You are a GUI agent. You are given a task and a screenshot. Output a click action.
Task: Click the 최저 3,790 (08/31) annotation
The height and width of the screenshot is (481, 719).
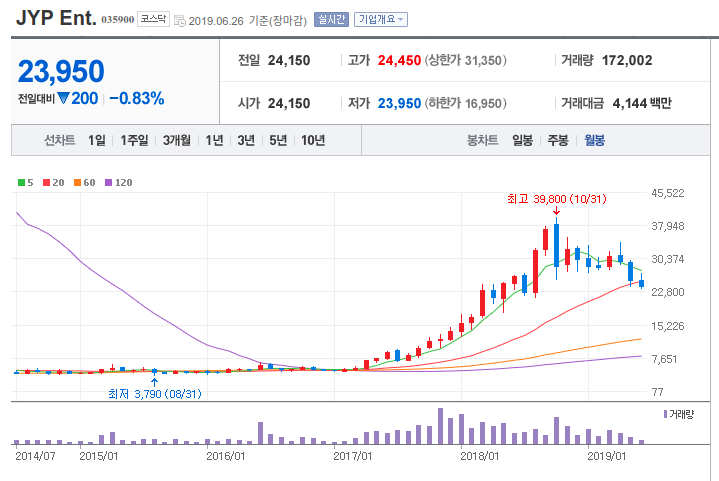(155, 394)
